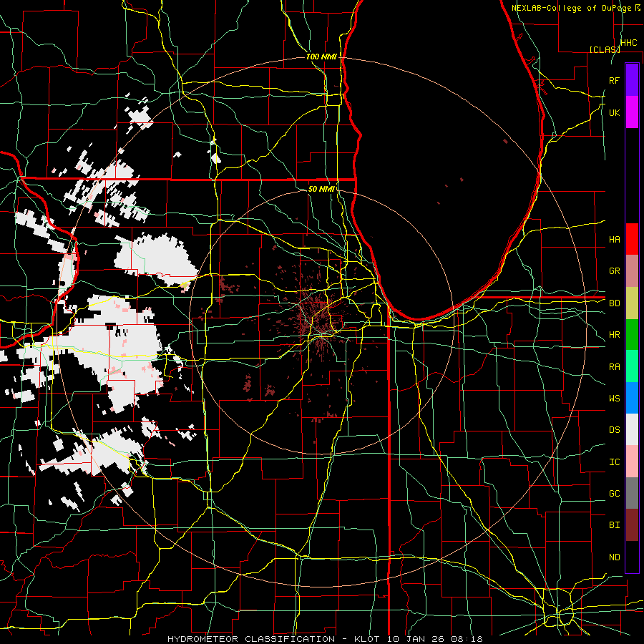Image resolution: width=644 pixels, height=644 pixels.
Task: Click the 'ND' legend label
Action: 614,557
